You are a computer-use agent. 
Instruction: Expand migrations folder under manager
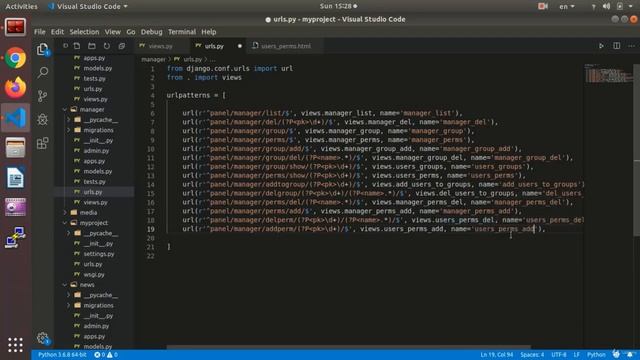coord(69,130)
